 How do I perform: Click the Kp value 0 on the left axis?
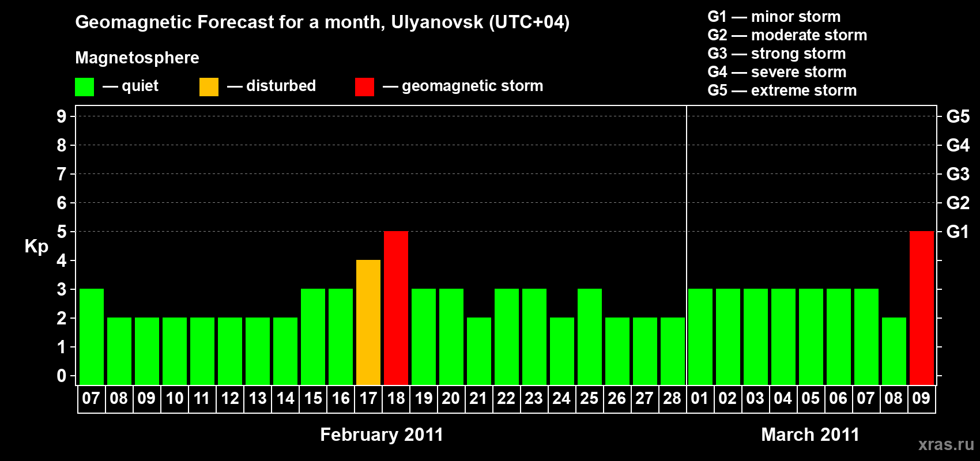(x=62, y=376)
